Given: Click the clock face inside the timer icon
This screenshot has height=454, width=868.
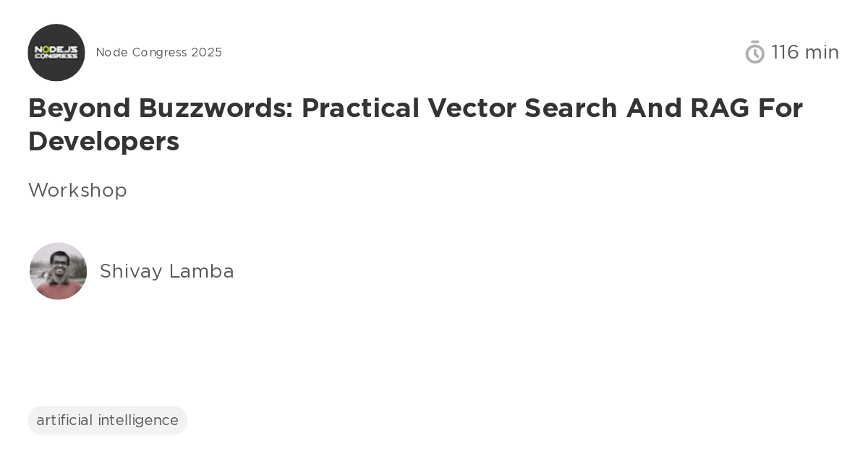Looking at the screenshot, I should [x=755, y=54].
